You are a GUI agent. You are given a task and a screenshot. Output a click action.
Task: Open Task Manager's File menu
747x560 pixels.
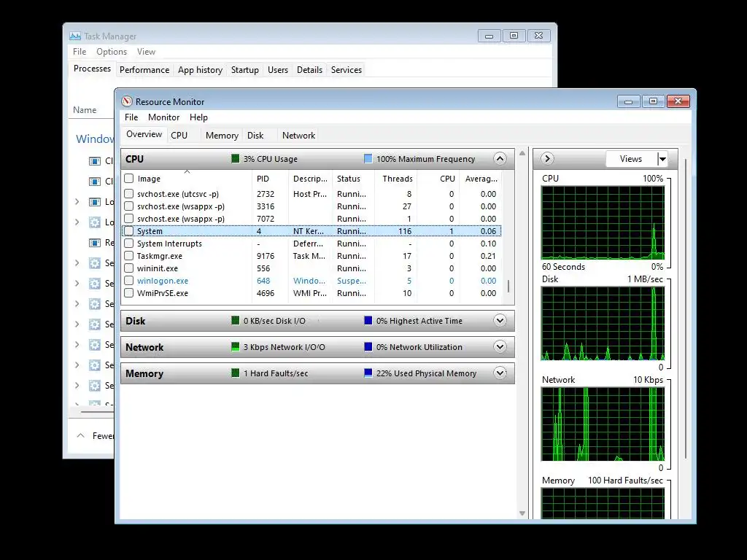coord(80,52)
